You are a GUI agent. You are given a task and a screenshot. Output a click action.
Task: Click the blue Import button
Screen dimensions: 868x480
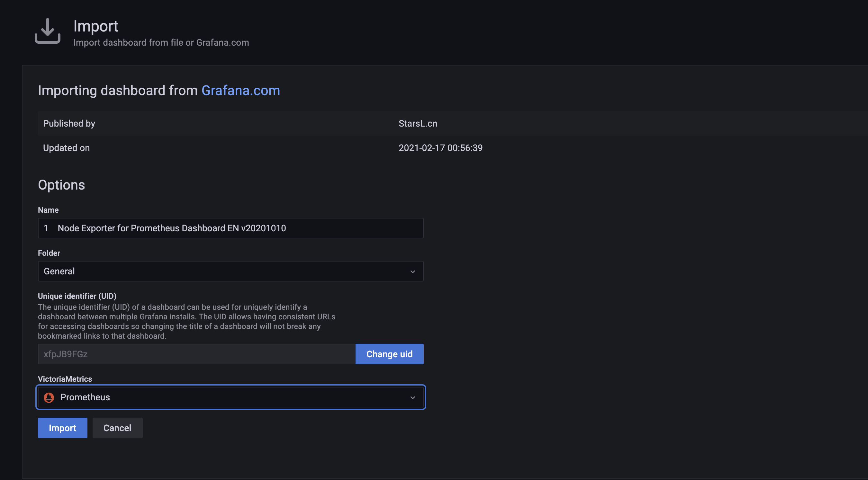click(62, 428)
